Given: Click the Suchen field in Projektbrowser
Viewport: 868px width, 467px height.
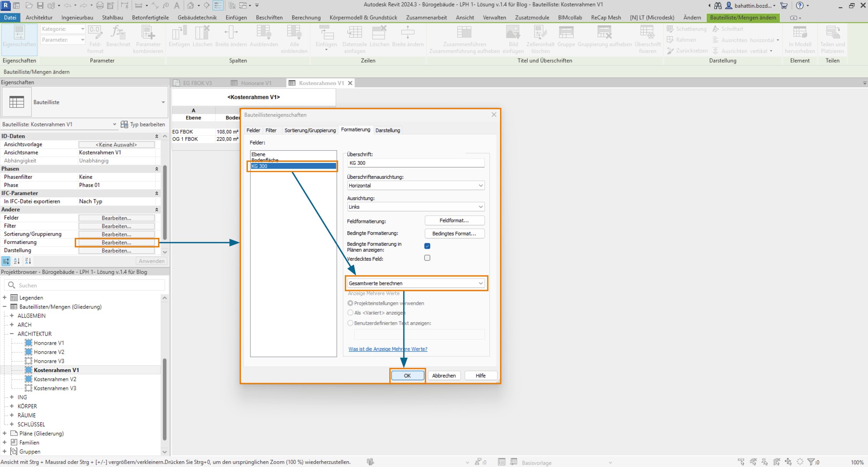Looking at the screenshot, I should [x=85, y=285].
